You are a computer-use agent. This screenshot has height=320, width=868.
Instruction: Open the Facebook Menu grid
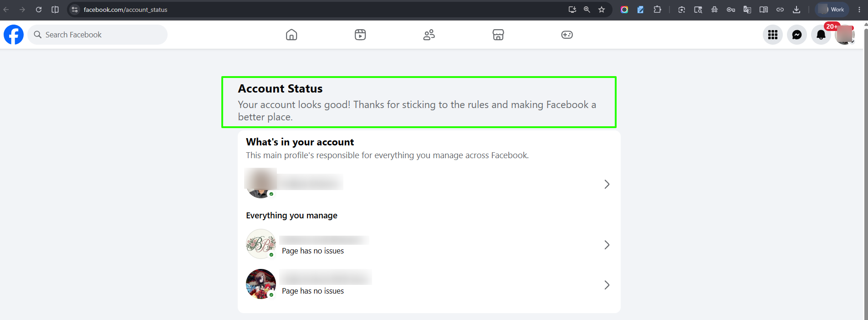coord(773,35)
